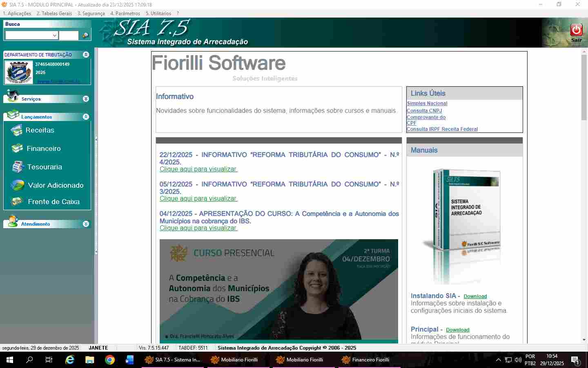Viewport: 588px width, 368px height.
Task: Collapse the Lançamentos panel
Action: coord(86,117)
